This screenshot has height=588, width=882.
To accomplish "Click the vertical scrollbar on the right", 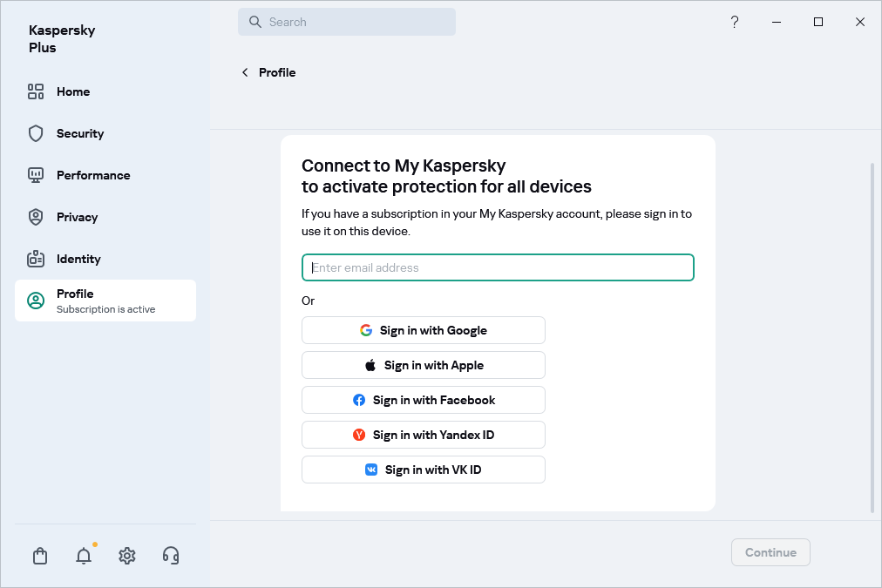I will [x=872, y=337].
